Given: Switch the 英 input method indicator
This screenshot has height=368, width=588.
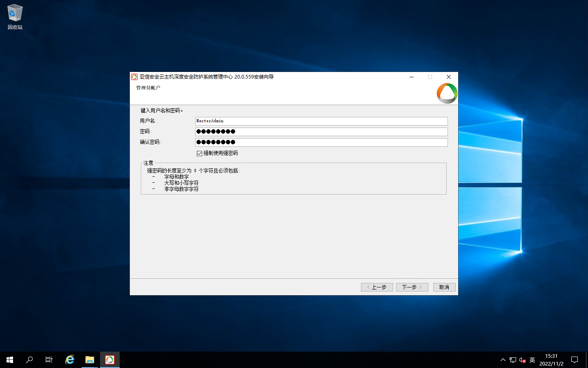Looking at the screenshot, I should [x=532, y=360].
